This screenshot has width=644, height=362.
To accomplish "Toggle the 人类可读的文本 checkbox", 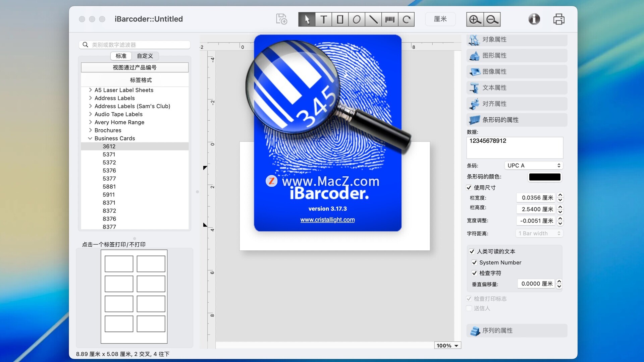I will point(472,251).
